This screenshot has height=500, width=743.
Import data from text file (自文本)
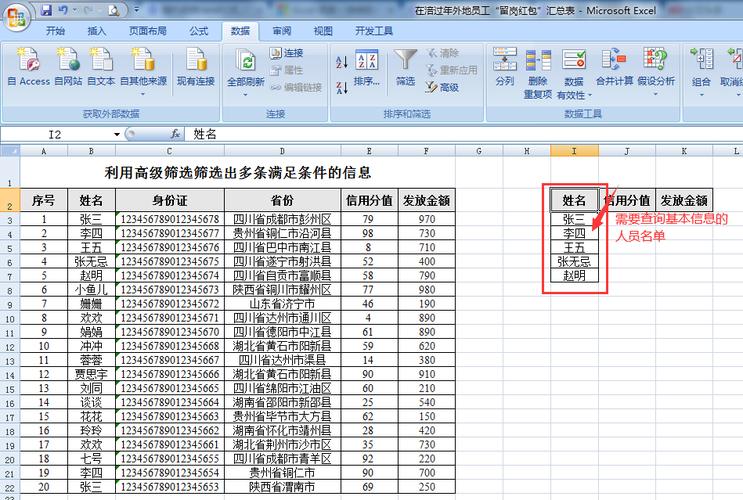coord(101,67)
